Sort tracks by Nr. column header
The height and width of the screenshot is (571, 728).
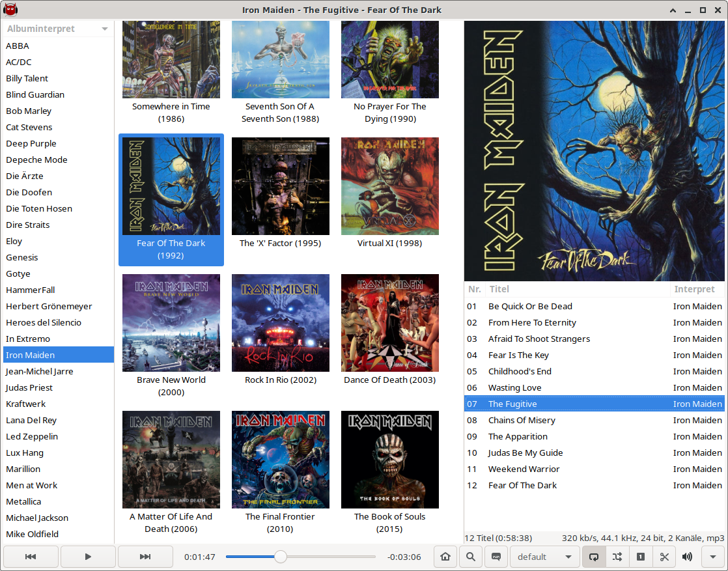click(475, 289)
